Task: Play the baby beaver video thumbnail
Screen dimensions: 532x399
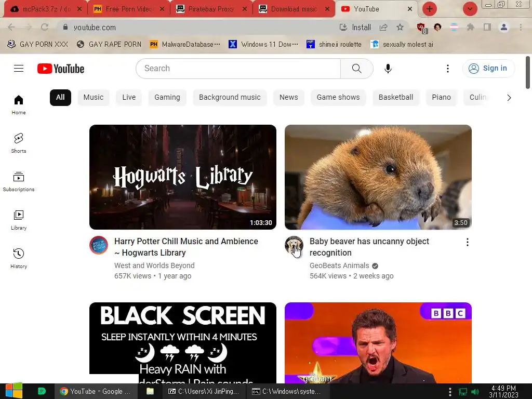Action: [x=378, y=177]
